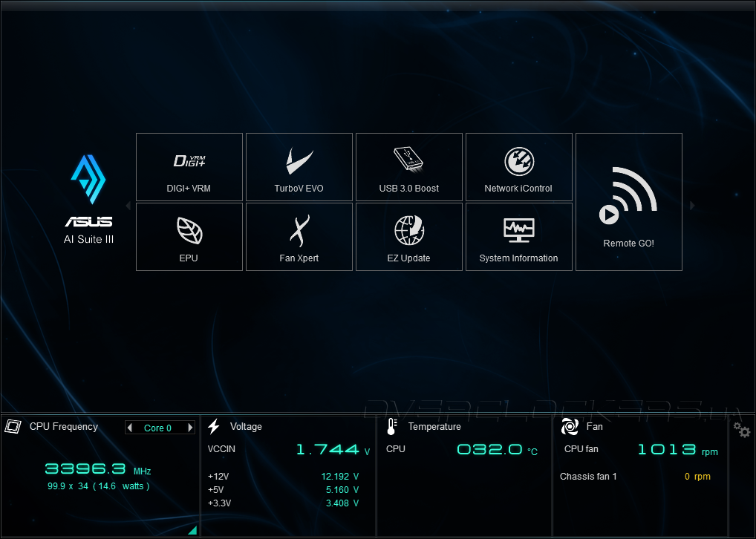The height and width of the screenshot is (539, 756).
Task: Open the EPU energy tile
Action: 189,237
